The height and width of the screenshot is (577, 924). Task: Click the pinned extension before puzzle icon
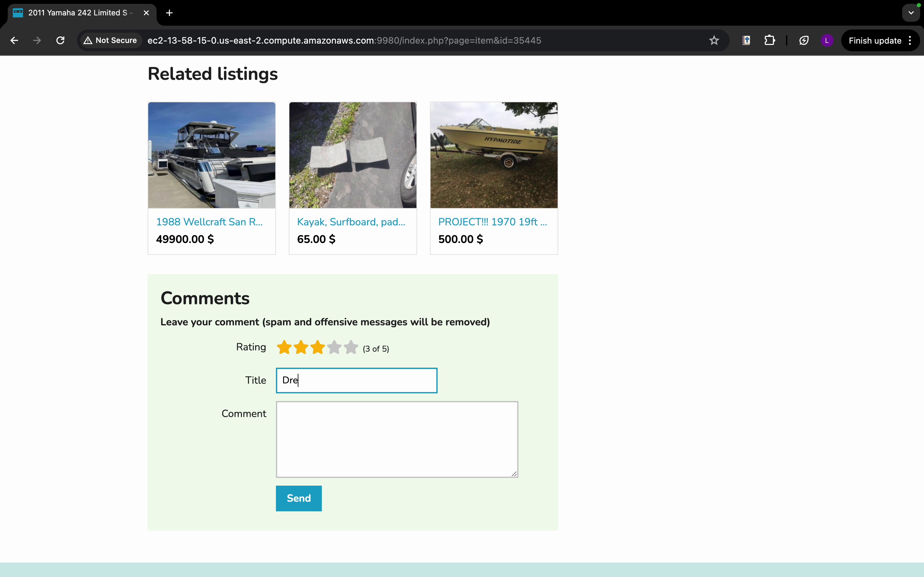[746, 40]
